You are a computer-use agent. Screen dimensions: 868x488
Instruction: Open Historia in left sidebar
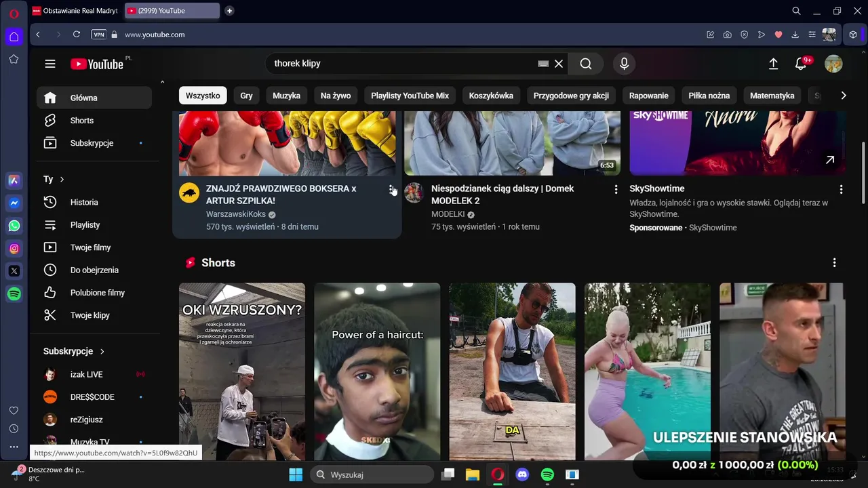[x=94, y=202]
